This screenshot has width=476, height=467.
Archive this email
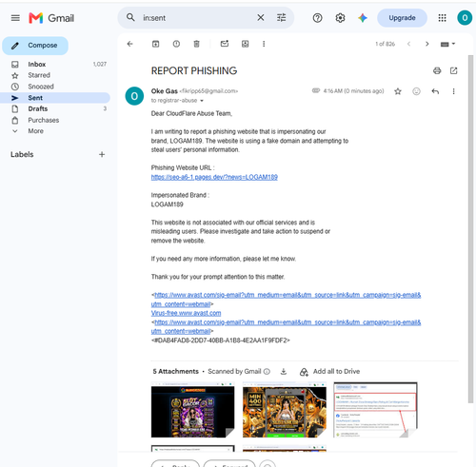tap(155, 44)
